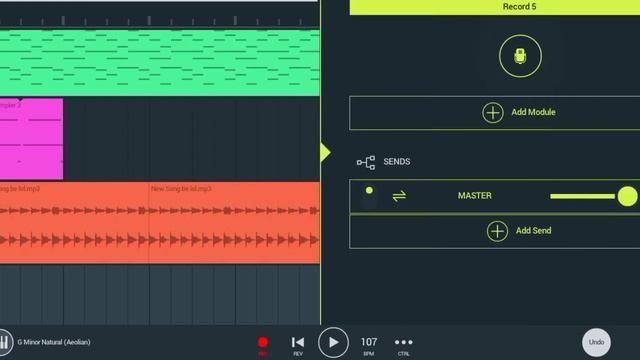Screen dimensions: 640x360
Task: Adjust the MASTER send level slider knob
Action: tap(627, 196)
